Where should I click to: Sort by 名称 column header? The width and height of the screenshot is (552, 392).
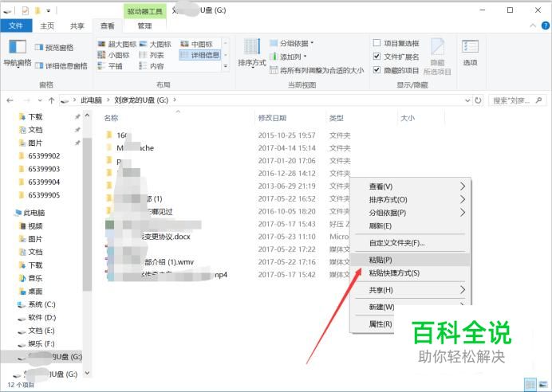click(111, 118)
